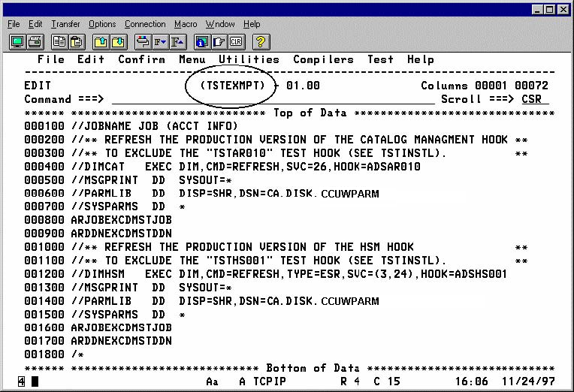This screenshot has height=392, width=574.
Task: Click the increase font size icon
Action: [177, 42]
